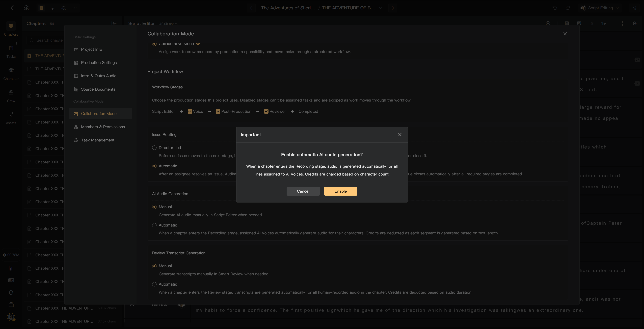Select Automatic Review Transcript Generation
Screen dimensions: 644x329
point(154,284)
